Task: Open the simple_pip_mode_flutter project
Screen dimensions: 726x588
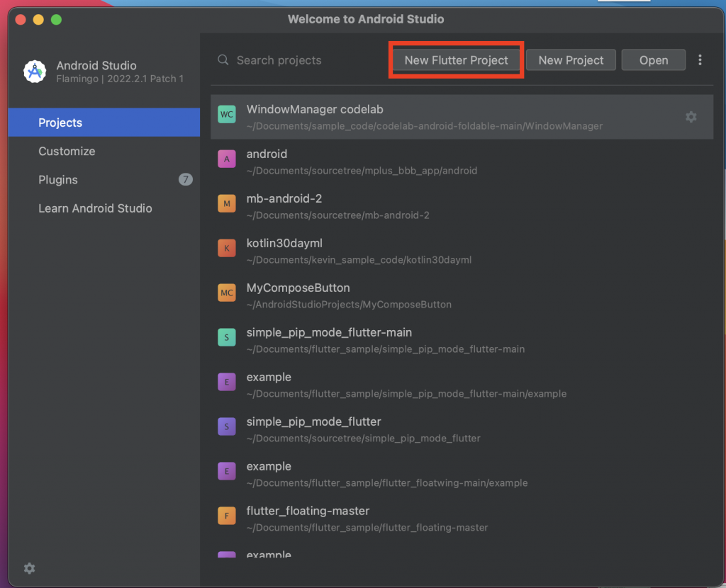Action: coord(462,429)
